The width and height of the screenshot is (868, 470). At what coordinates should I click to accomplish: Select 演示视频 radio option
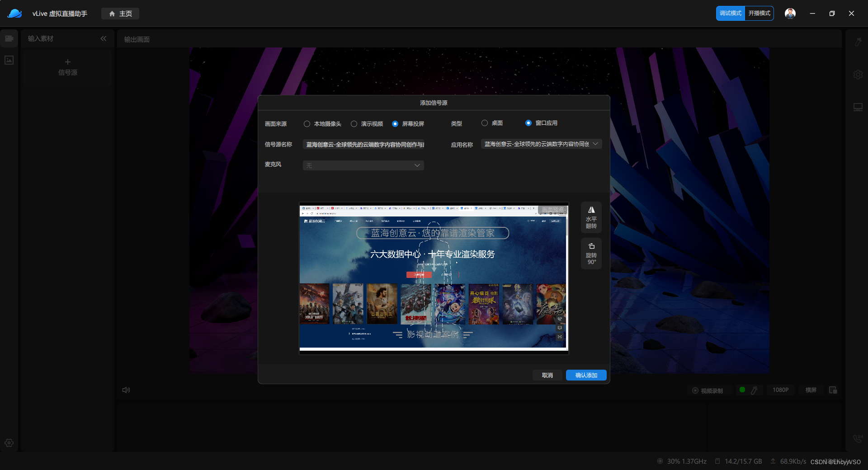click(354, 124)
